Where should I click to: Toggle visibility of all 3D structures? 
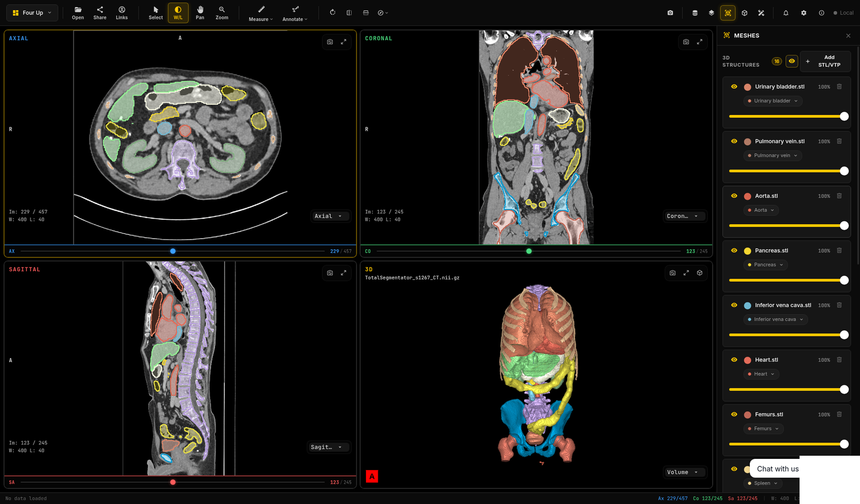coord(792,61)
